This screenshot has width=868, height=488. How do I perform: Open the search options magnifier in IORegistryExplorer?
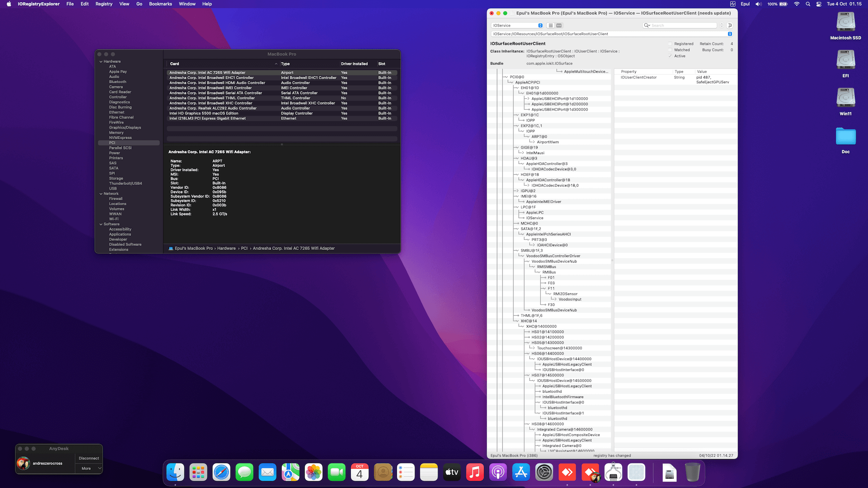(x=647, y=25)
